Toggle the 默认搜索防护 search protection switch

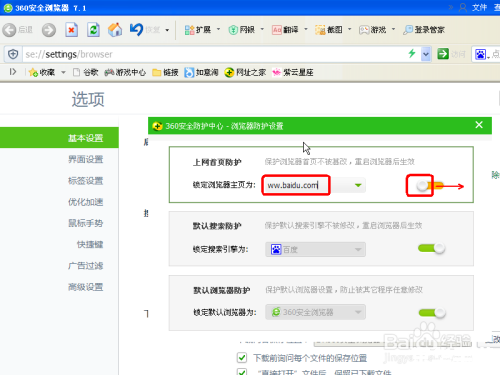431,248
